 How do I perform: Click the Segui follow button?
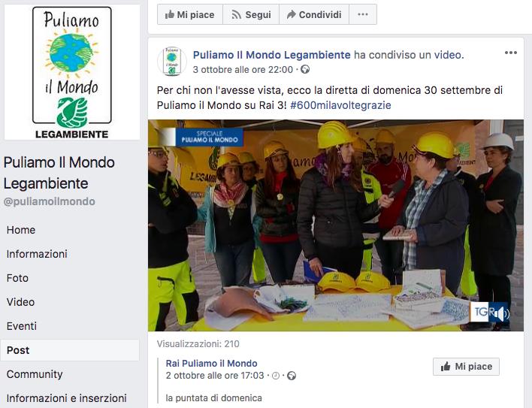[251, 14]
